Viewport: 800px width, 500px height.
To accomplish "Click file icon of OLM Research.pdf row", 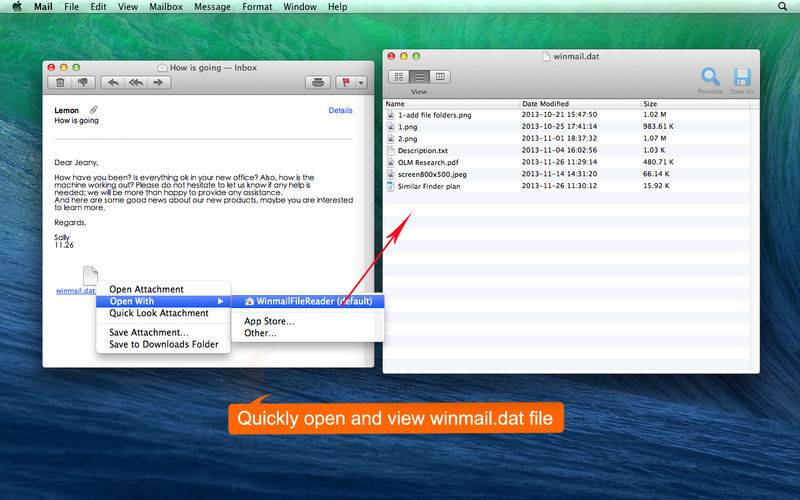I will [x=391, y=162].
